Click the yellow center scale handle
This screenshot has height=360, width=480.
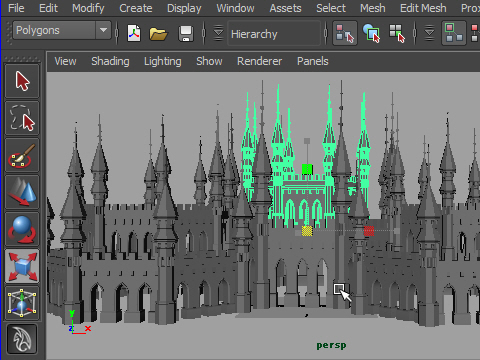click(x=307, y=231)
